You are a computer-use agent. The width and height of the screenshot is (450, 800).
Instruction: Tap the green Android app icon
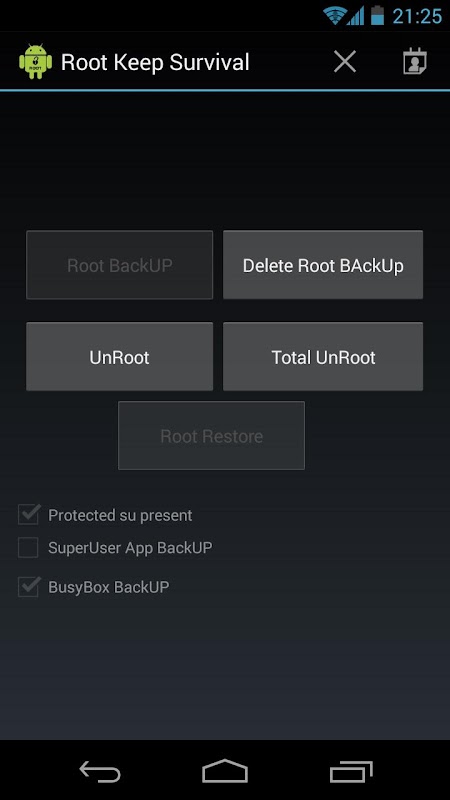point(35,62)
